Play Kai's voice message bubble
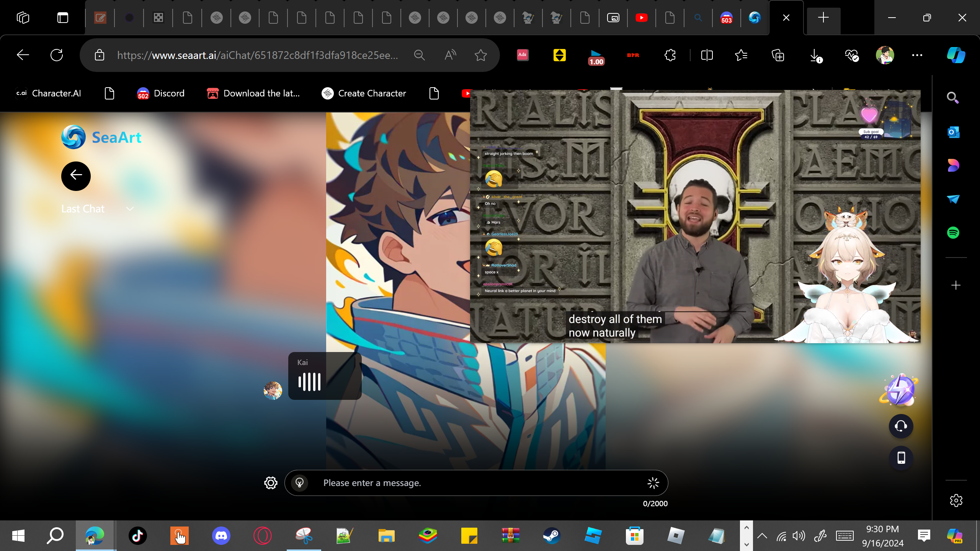Screen dimensions: 980x551 click(x=325, y=376)
